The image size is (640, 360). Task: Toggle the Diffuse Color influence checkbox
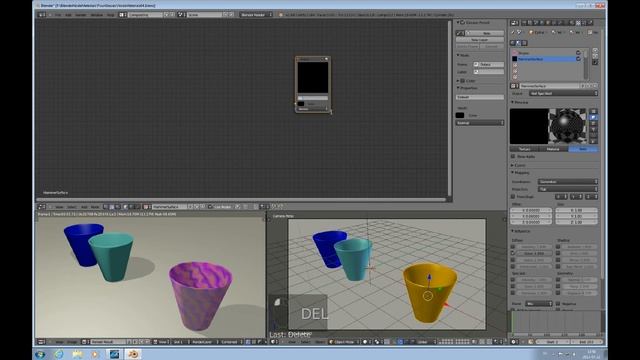point(513,253)
